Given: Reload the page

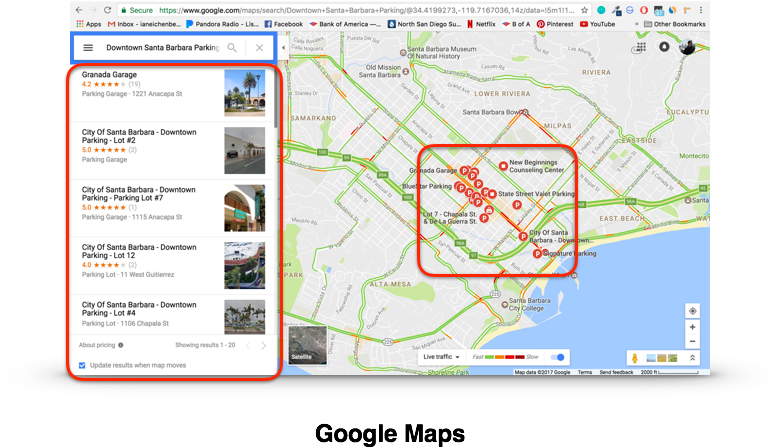Looking at the screenshot, I should tap(107, 10).
